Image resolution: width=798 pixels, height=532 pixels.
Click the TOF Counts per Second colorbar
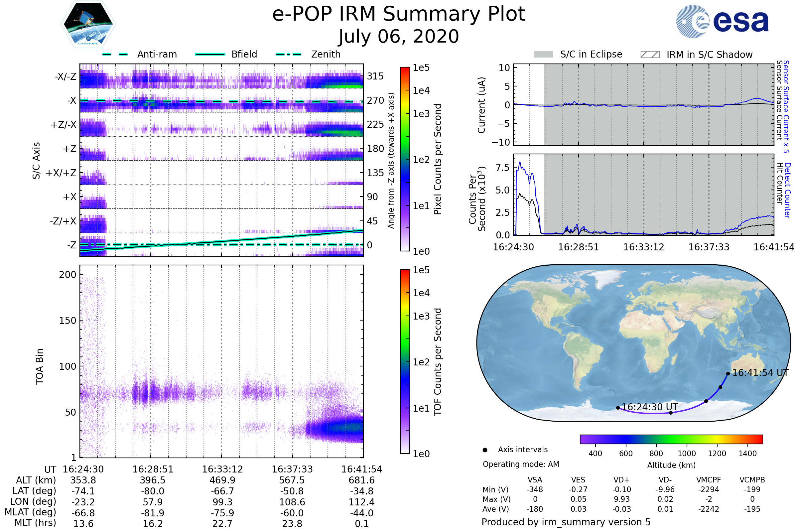[x=405, y=361]
